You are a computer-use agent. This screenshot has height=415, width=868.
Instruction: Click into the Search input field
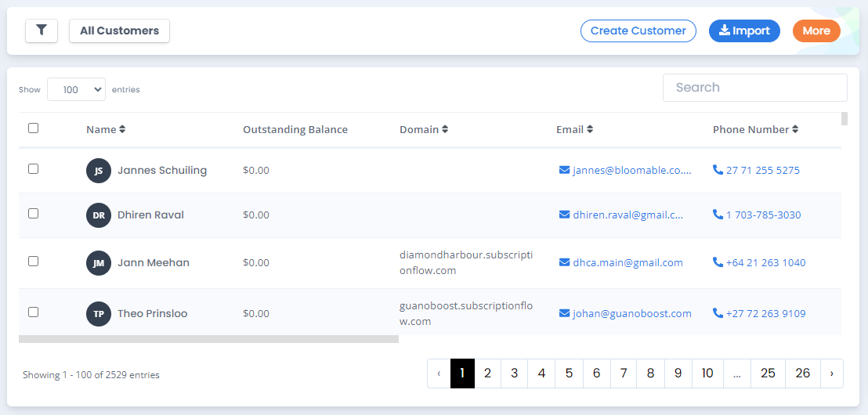click(x=755, y=88)
